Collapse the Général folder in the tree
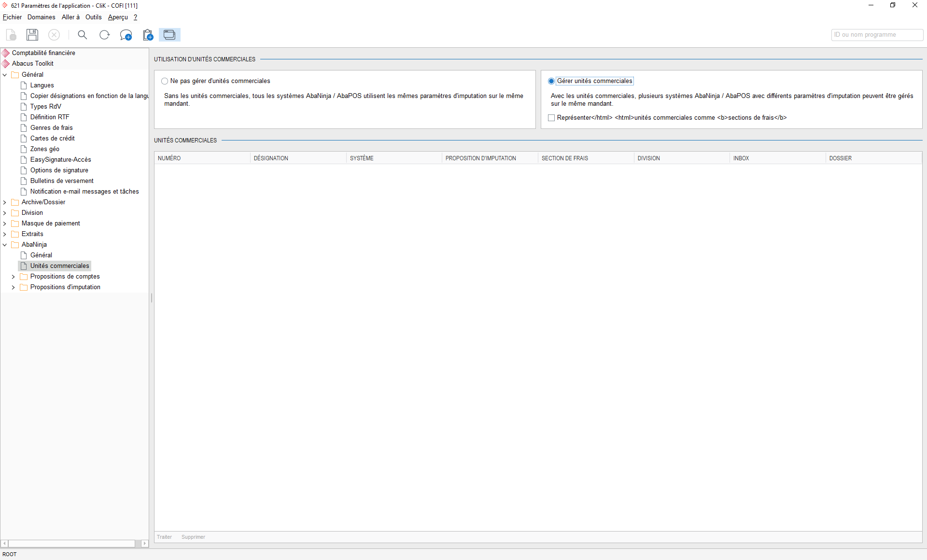The image size is (927, 560). click(5, 75)
